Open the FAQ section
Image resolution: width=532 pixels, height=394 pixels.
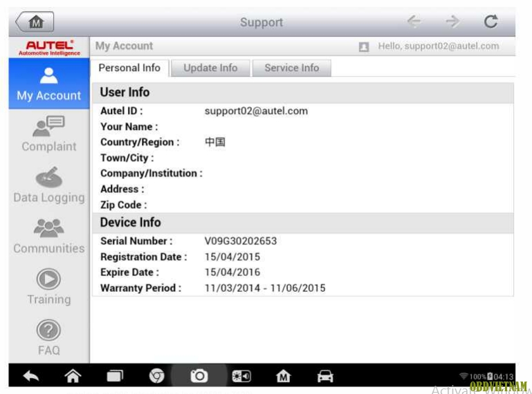49,338
